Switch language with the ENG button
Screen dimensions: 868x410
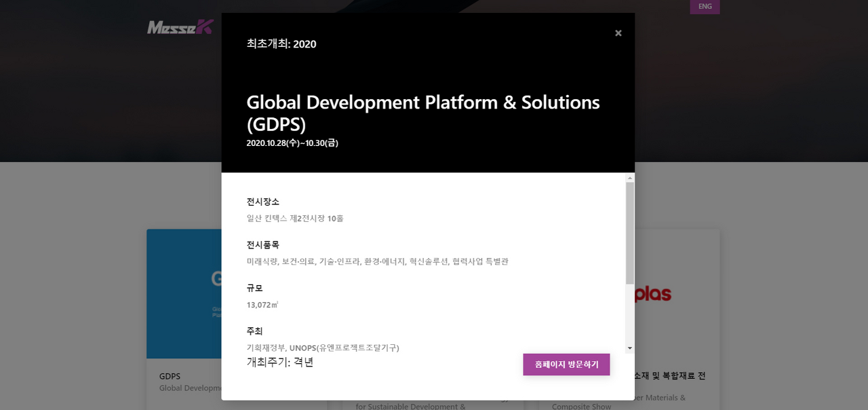705,7
